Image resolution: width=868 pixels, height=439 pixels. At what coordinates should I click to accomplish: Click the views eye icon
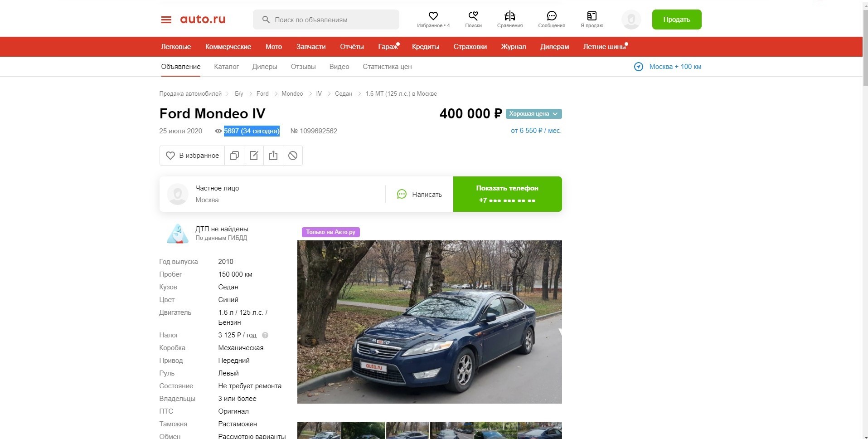pyautogui.click(x=218, y=131)
